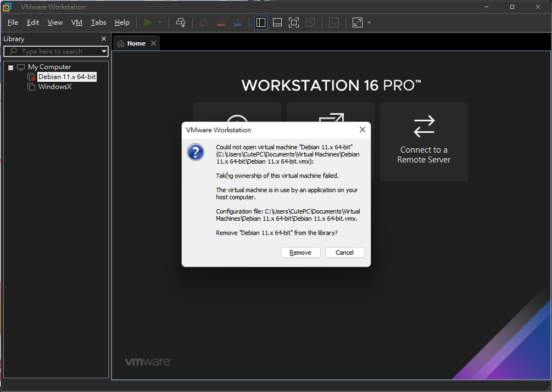Click the Take Snapshot clock icon
The image size is (552, 392).
[204, 23]
